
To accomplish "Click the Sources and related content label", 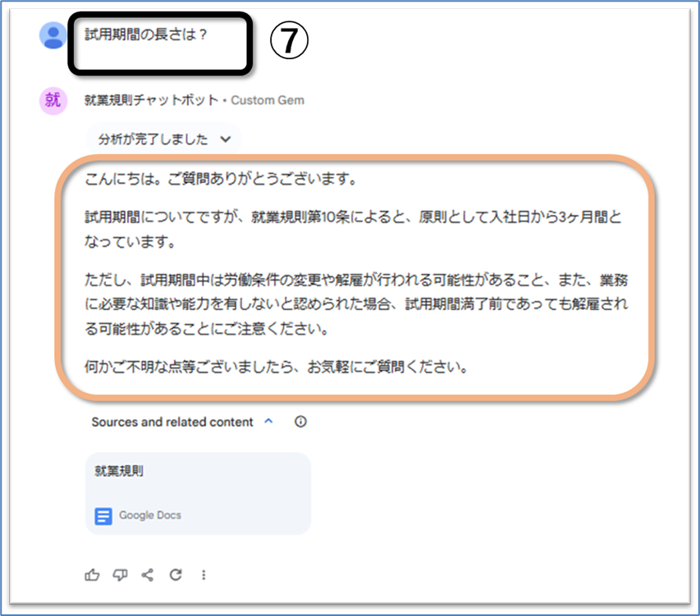I will tap(172, 422).
